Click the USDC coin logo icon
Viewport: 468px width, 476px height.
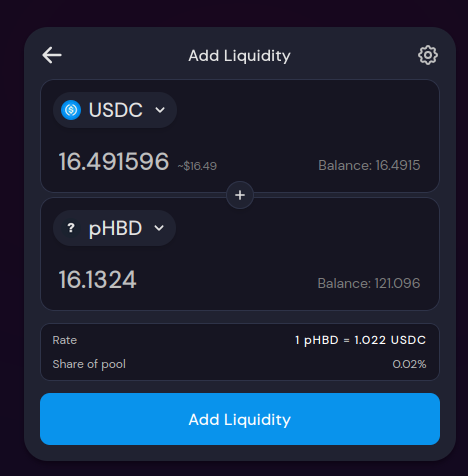click(x=71, y=110)
